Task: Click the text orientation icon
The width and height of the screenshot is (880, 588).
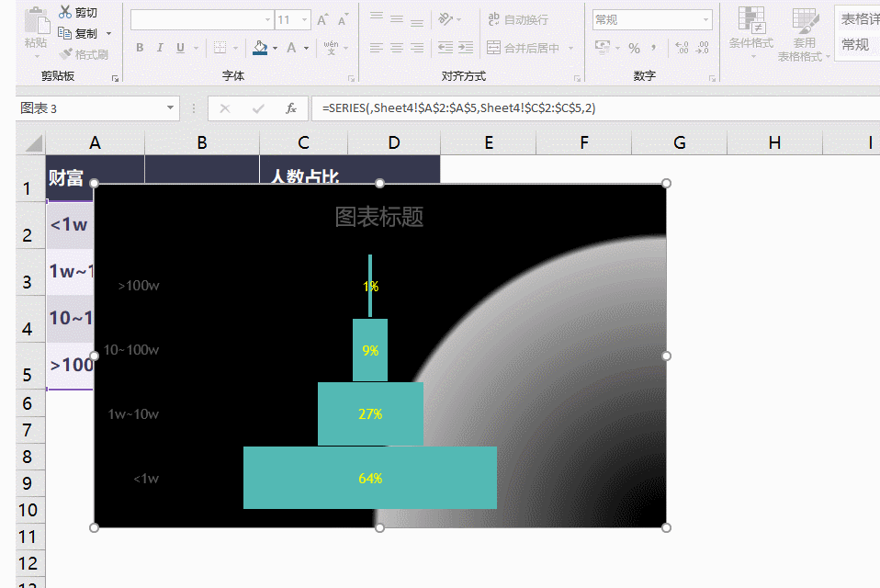Action: click(x=446, y=19)
